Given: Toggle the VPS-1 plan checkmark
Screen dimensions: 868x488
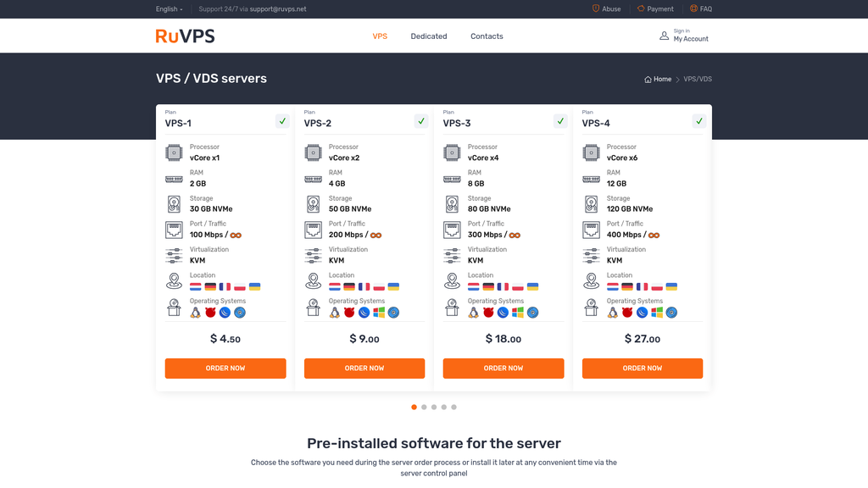Looking at the screenshot, I should [x=282, y=121].
